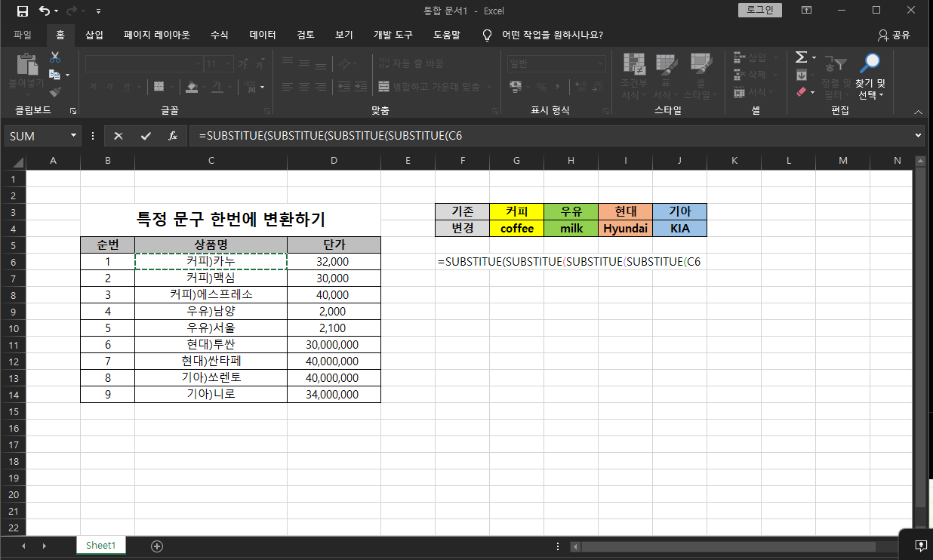Switch to the 수식 ribbon tab
This screenshot has width=933, height=560.
click(220, 35)
